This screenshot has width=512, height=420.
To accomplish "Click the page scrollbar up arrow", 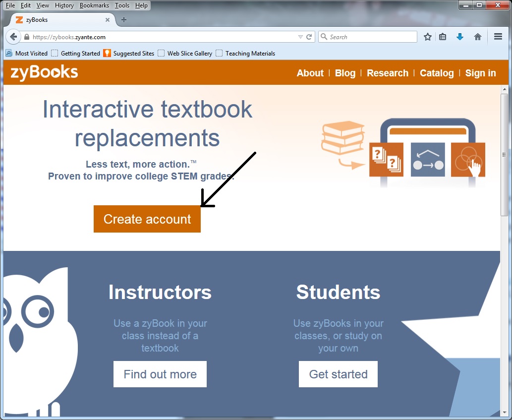I will point(505,89).
